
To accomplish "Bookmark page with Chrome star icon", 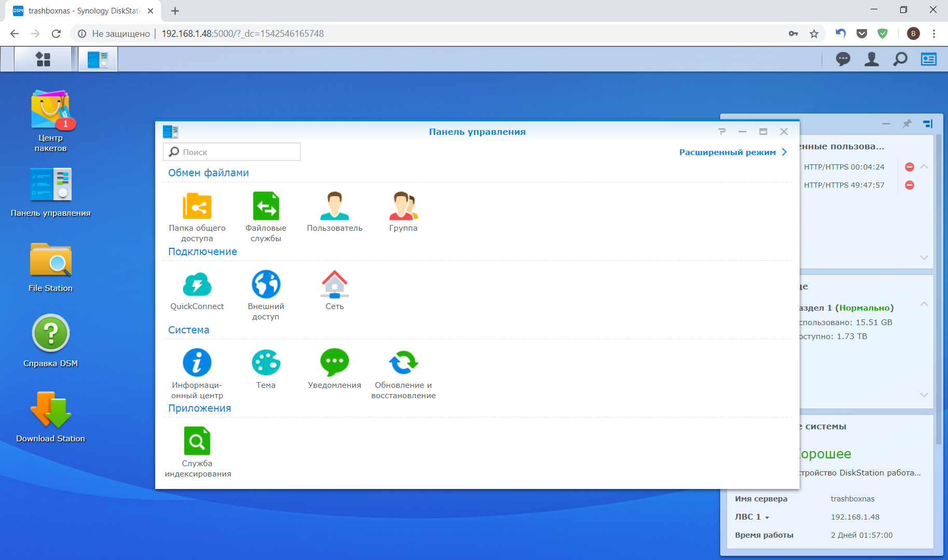I will [x=814, y=34].
